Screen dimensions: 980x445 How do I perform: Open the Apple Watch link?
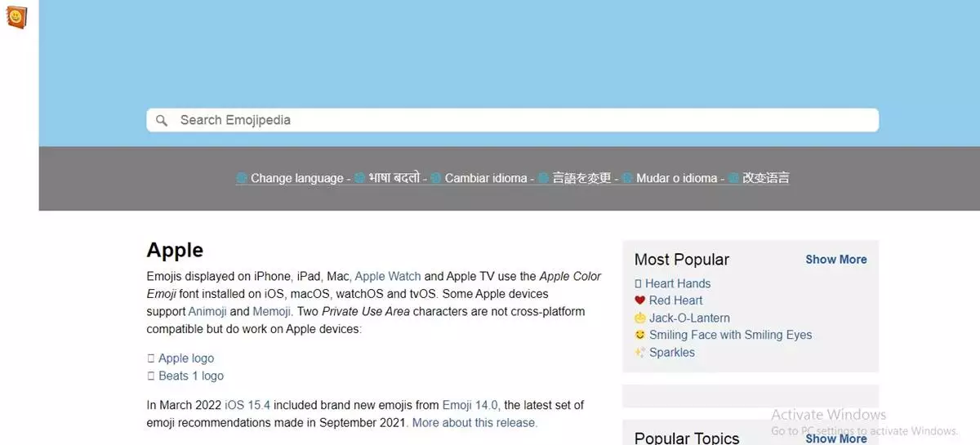click(388, 276)
